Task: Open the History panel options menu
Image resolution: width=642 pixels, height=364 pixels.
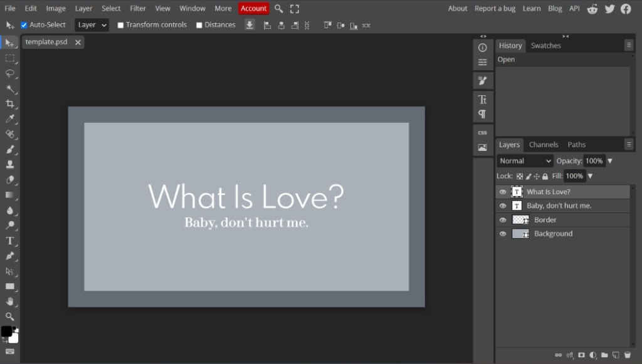Action: click(x=629, y=45)
